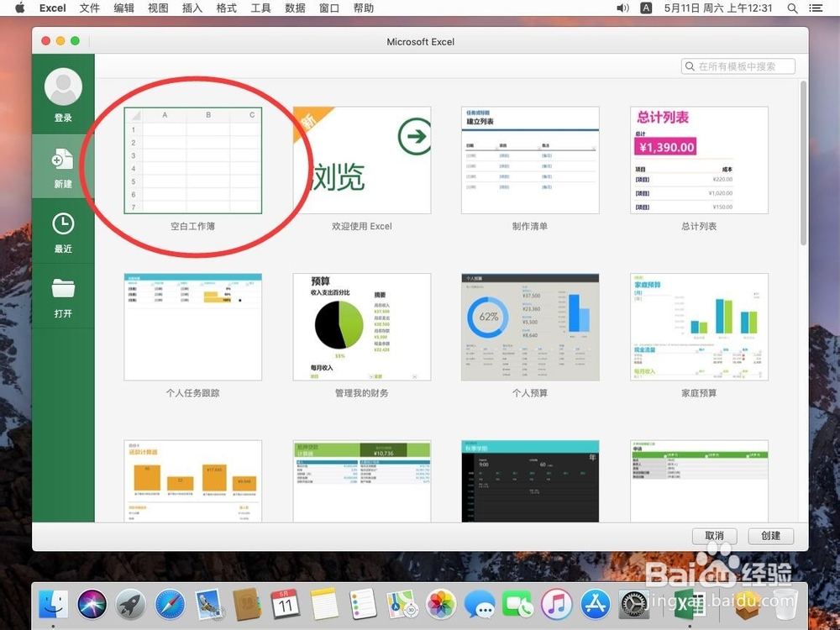
Task: Open Launchpad rocket icon in Dock
Action: click(x=131, y=604)
